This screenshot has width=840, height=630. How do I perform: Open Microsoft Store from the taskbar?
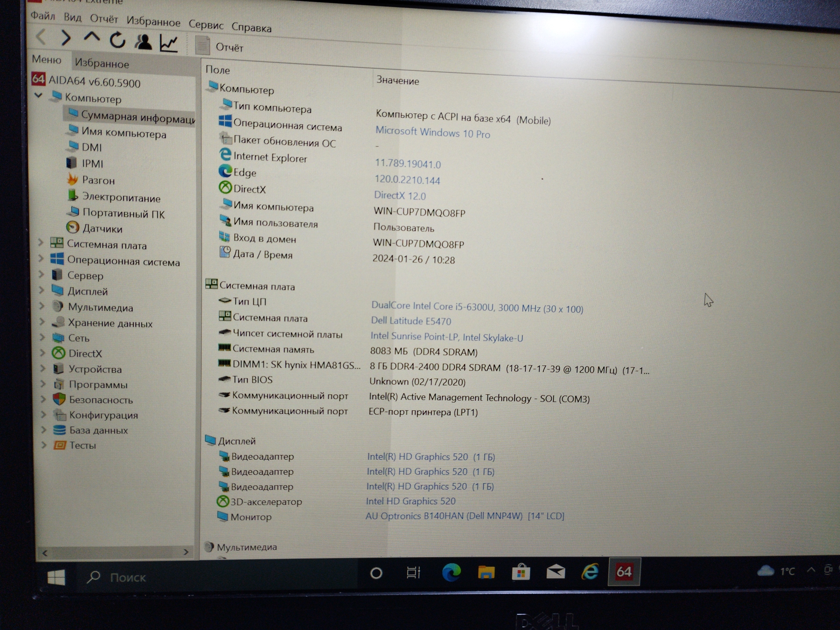[x=521, y=572]
